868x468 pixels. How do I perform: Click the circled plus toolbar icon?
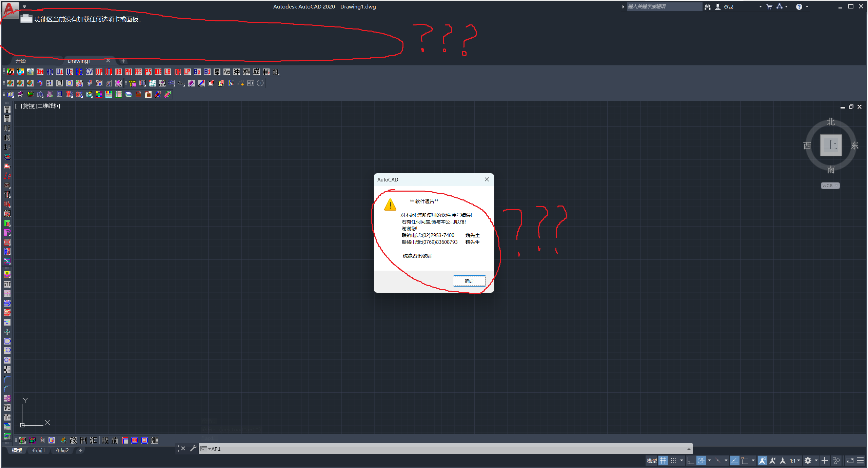pyautogui.click(x=260, y=83)
